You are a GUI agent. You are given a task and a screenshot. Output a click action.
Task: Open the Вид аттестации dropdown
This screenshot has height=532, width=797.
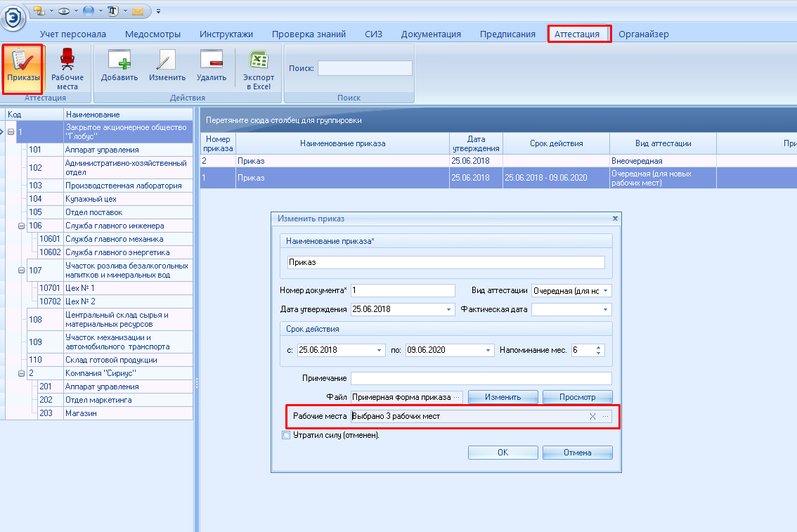[x=606, y=290]
